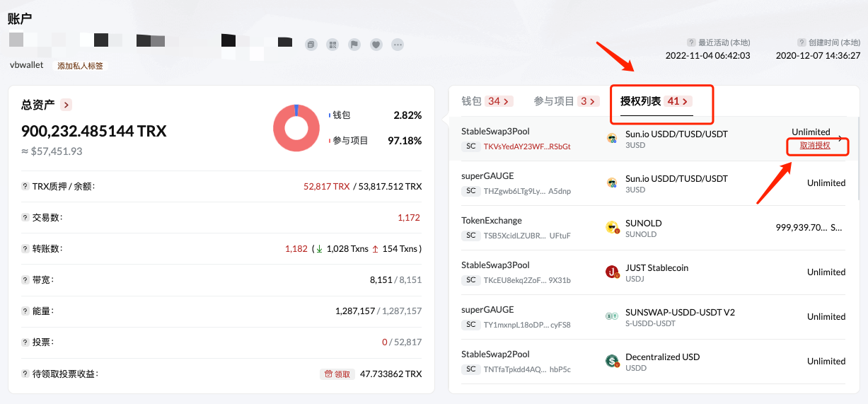Image resolution: width=868 pixels, height=404 pixels.
Task: Click the SUNSWAP-USDD-USDT V2 token icon
Action: [x=612, y=316]
